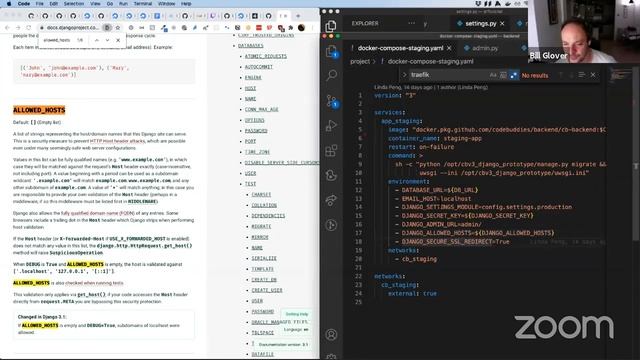Open the Extensions view
640x360 pixels.
pyautogui.click(x=331, y=151)
